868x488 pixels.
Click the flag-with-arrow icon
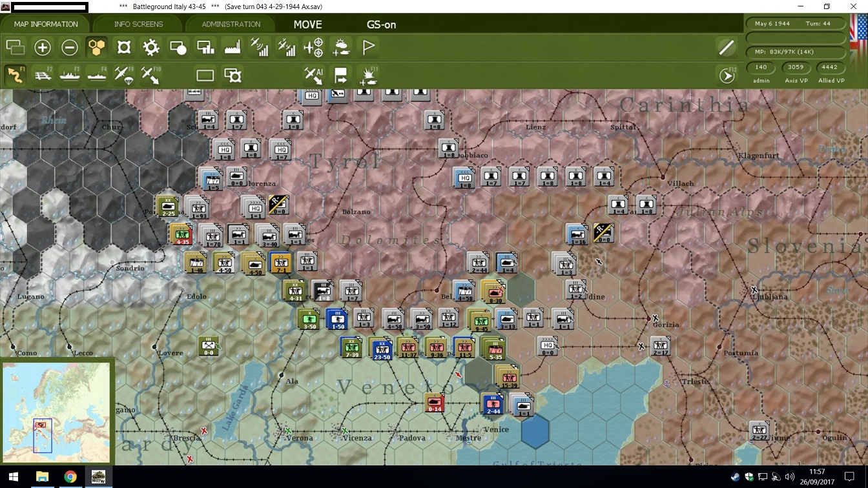coord(341,76)
